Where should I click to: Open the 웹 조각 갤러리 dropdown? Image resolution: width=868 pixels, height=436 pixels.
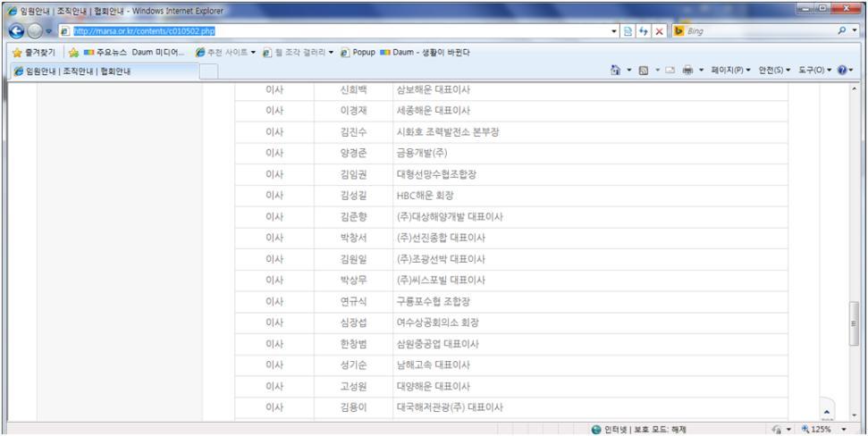click(299, 53)
